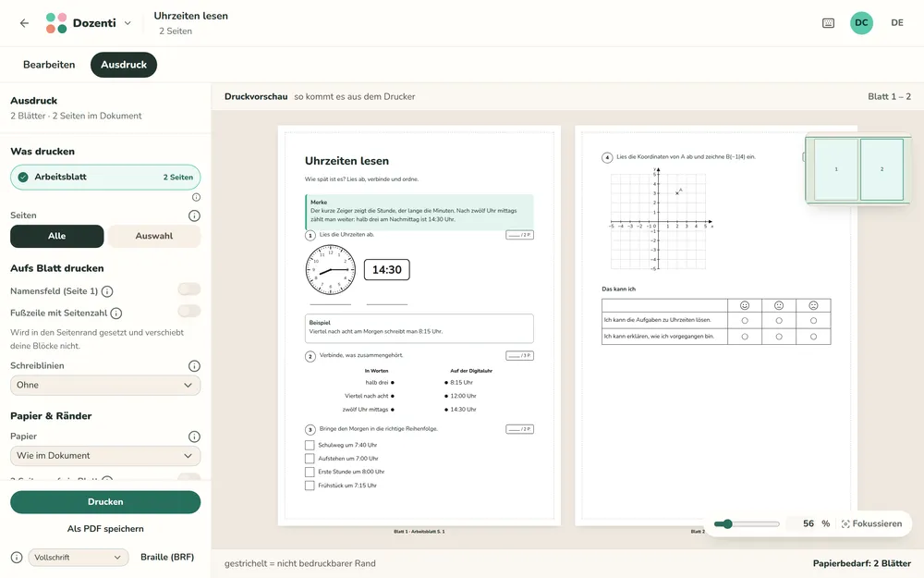
Task: Adjust the preview zoom slider
Action: coord(746,523)
